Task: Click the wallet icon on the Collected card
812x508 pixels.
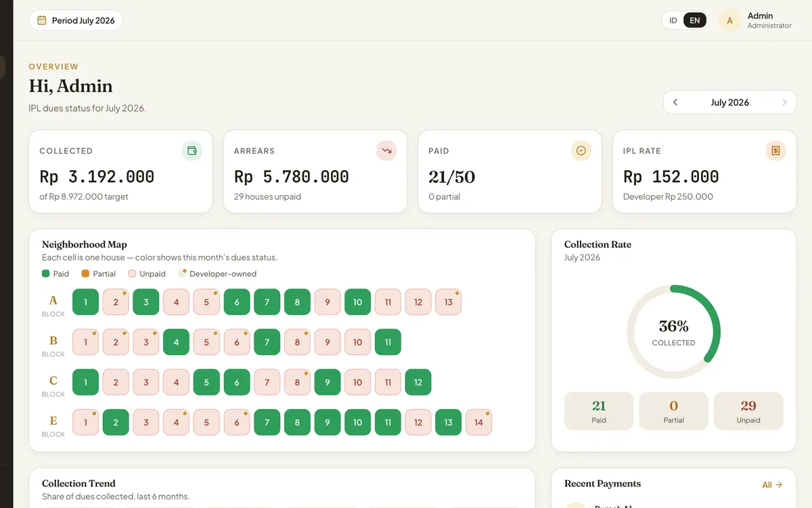Action: (192, 150)
